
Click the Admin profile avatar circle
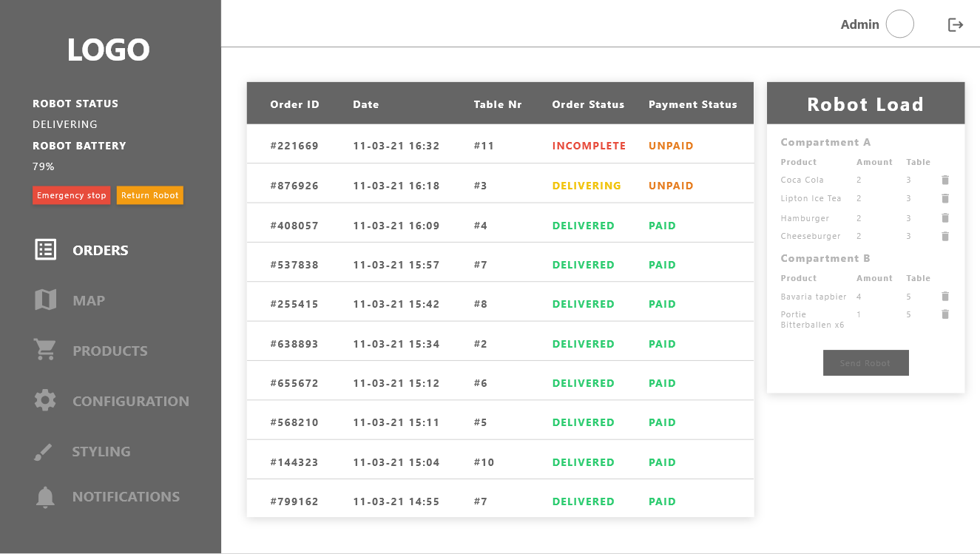[900, 24]
